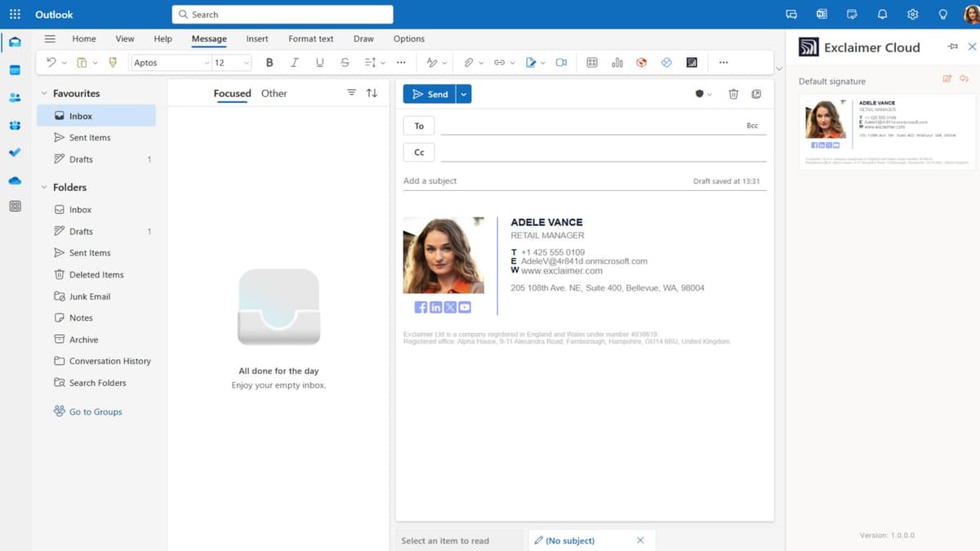
Task: Select the People icon in the sidebar
Action: tap(14, 97)
